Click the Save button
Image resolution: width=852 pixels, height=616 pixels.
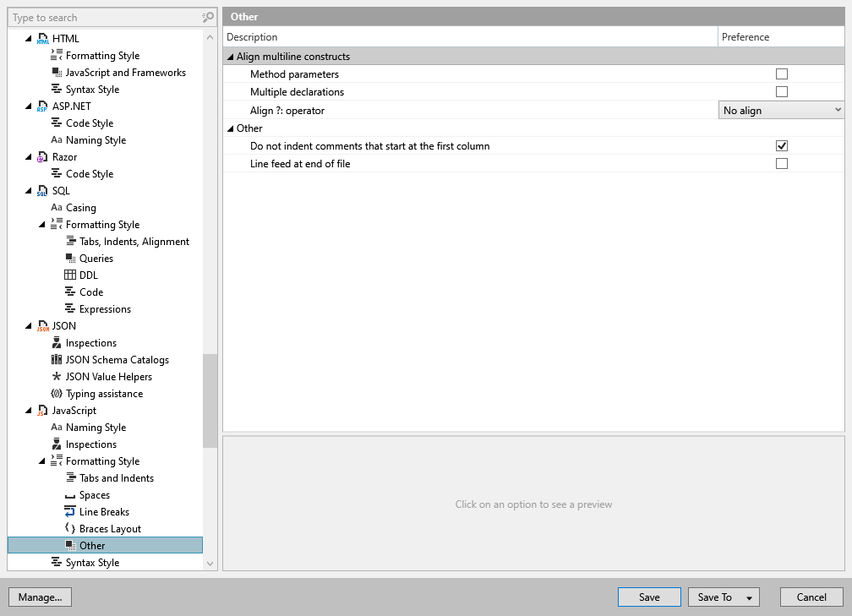[x=649, y=597]
